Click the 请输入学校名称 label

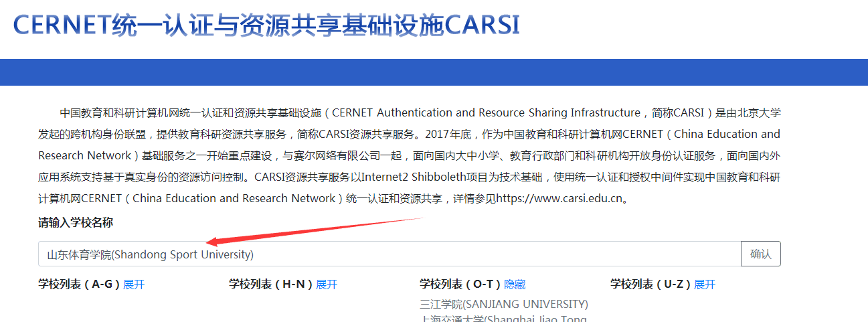click(76, 222)
